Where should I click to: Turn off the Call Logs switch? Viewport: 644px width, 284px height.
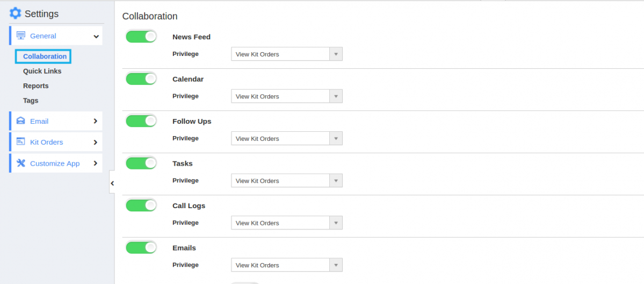coord(141,205)
